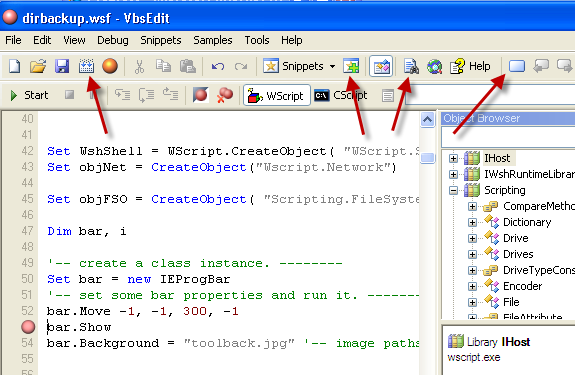Image resolution: width=575 pixels, height=375 pixels.
Task: Click the list icon beside CScript
Action: (388, 96)
